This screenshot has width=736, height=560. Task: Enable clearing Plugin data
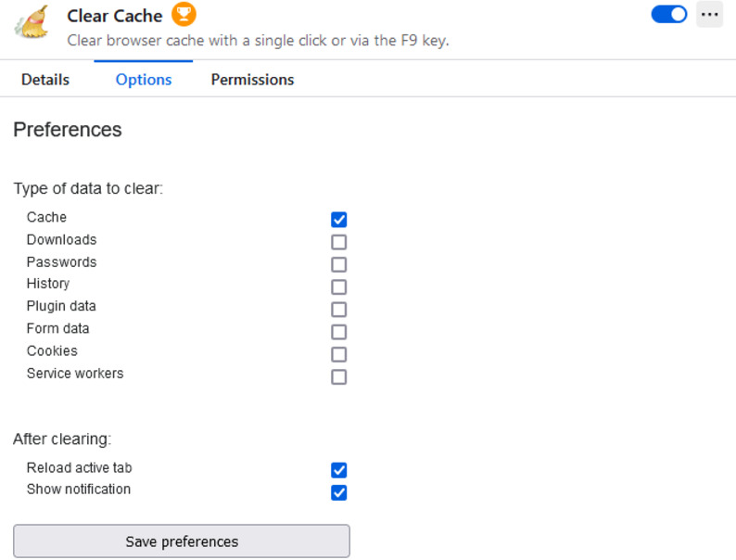pyautogui.click(x=339, y=310)
